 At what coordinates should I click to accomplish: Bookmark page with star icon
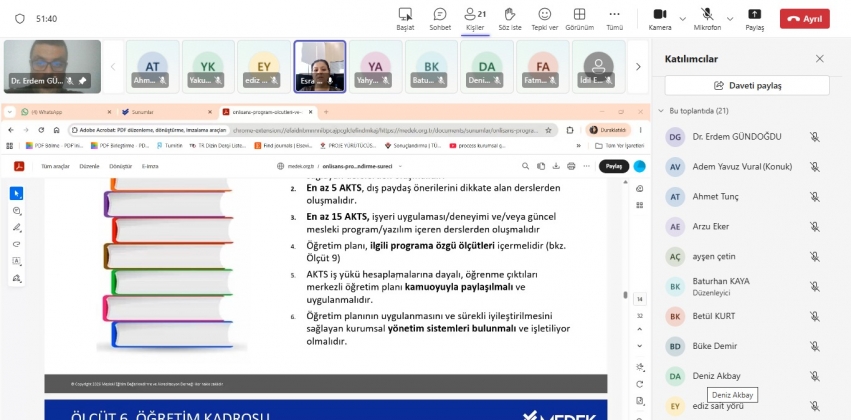(x=549, y=130)
